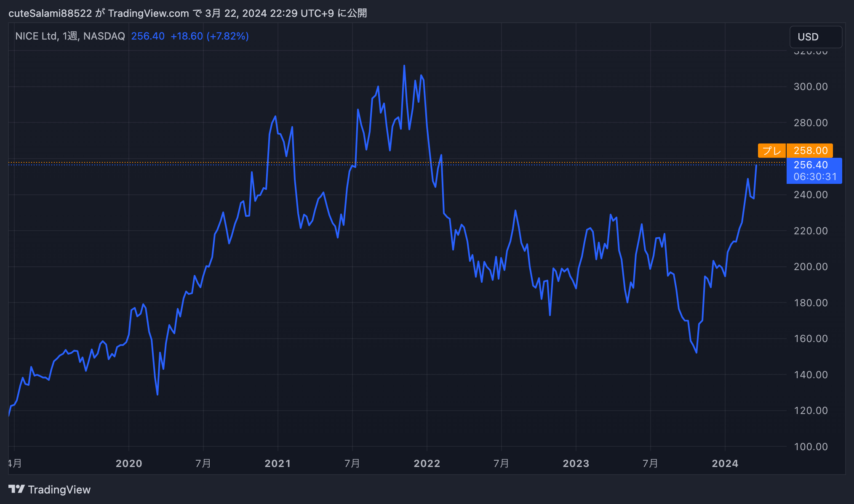
Task: Click the TradingView.com text in the header
Action: [148, 13]
